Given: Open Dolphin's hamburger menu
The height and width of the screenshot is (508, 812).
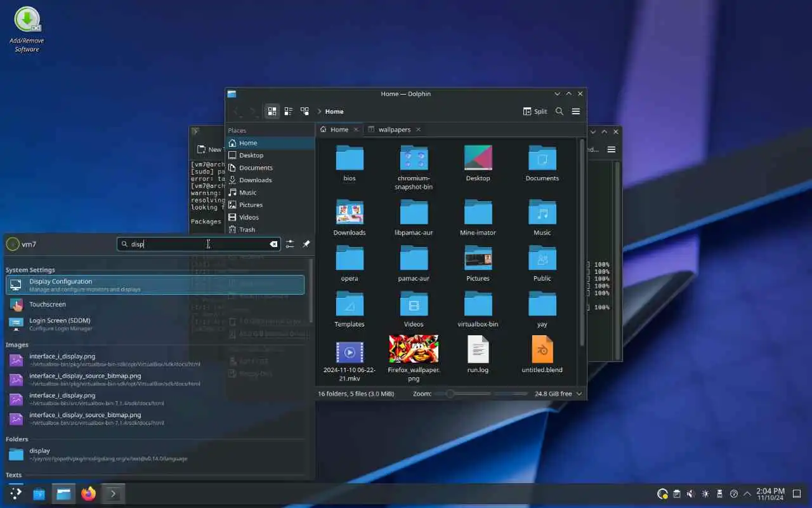Looking at the screenshot, I should pos(576,111).
